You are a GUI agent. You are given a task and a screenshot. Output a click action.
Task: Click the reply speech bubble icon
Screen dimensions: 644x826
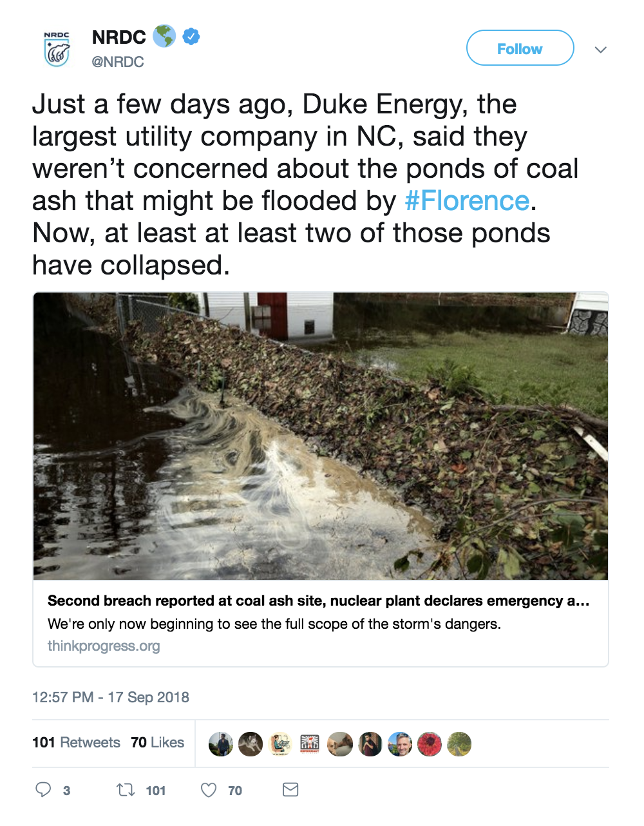coord(43,789)
